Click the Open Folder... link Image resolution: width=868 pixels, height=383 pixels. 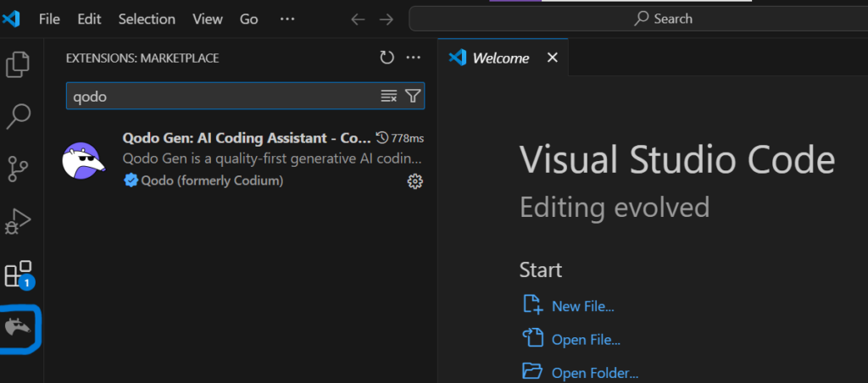(594, 373)
